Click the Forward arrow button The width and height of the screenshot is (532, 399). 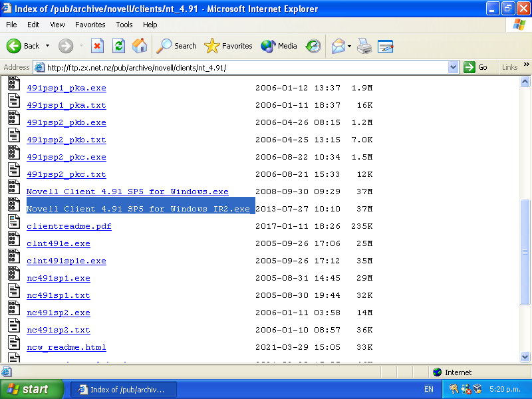(x=66, y=46)
